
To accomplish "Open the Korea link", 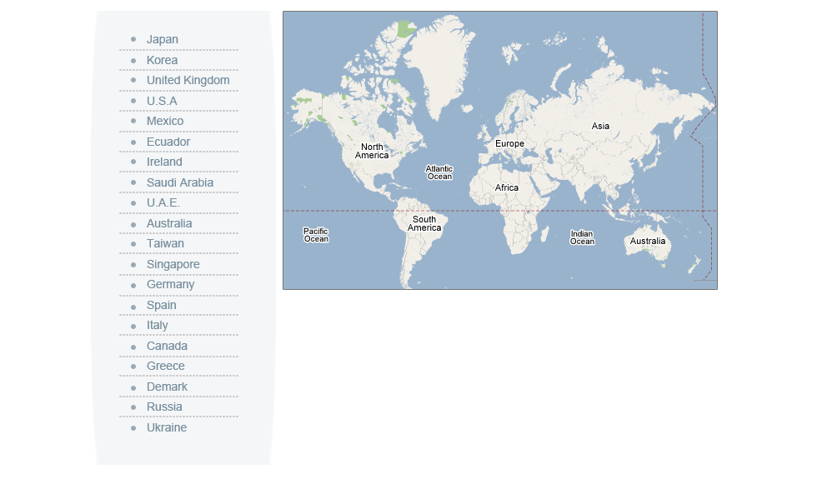I will point(162,60).
